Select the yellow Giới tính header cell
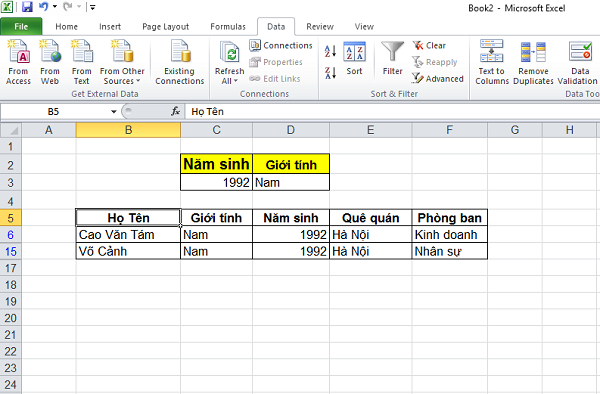This screenshot has height=394, width=600. (x=291, y=164)
